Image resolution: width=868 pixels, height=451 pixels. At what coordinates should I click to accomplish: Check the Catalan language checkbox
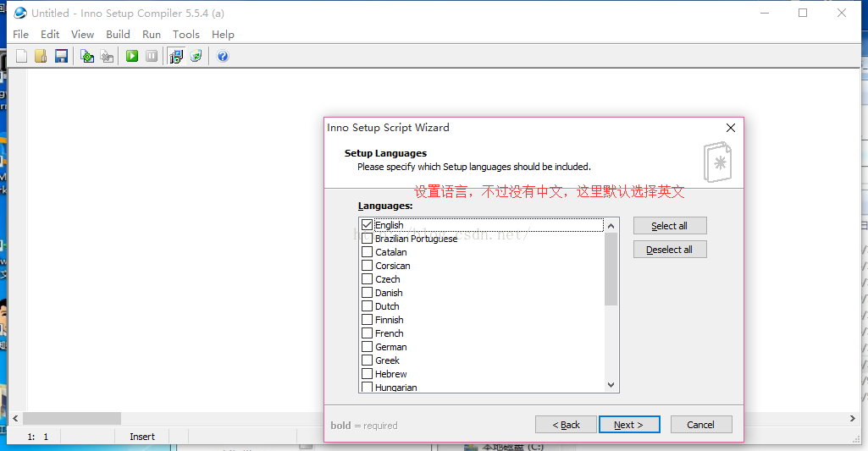coord(367,252)
